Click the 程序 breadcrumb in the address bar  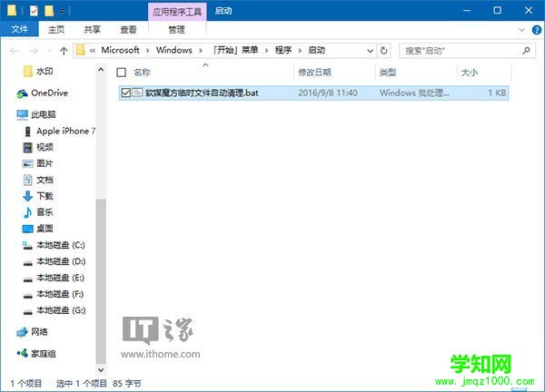point(283,50)
